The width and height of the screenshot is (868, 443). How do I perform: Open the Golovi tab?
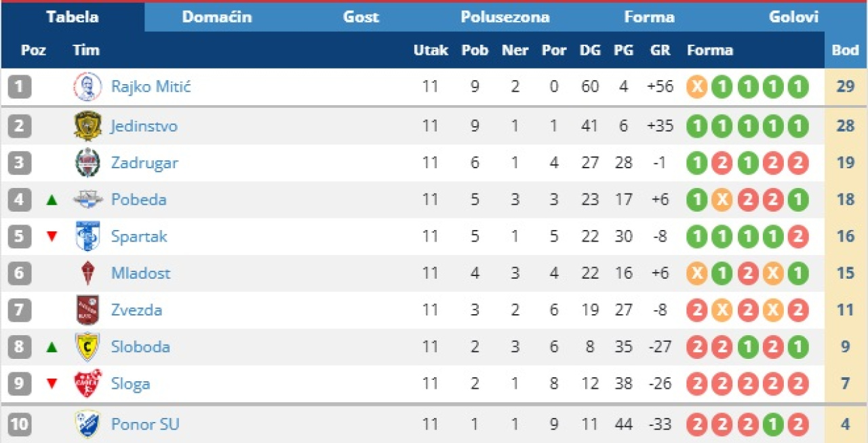click(x=793, y=17)
